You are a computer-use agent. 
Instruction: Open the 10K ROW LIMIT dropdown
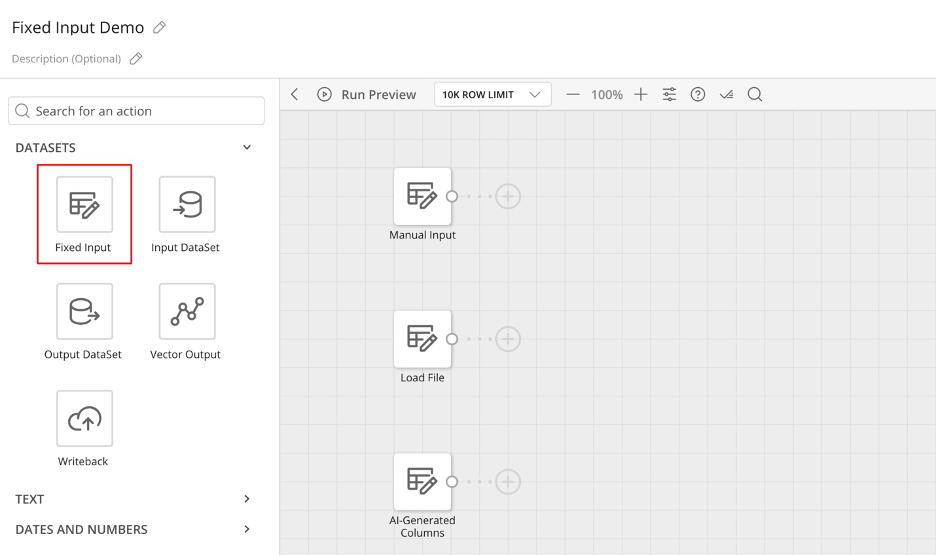pos(492,94)
